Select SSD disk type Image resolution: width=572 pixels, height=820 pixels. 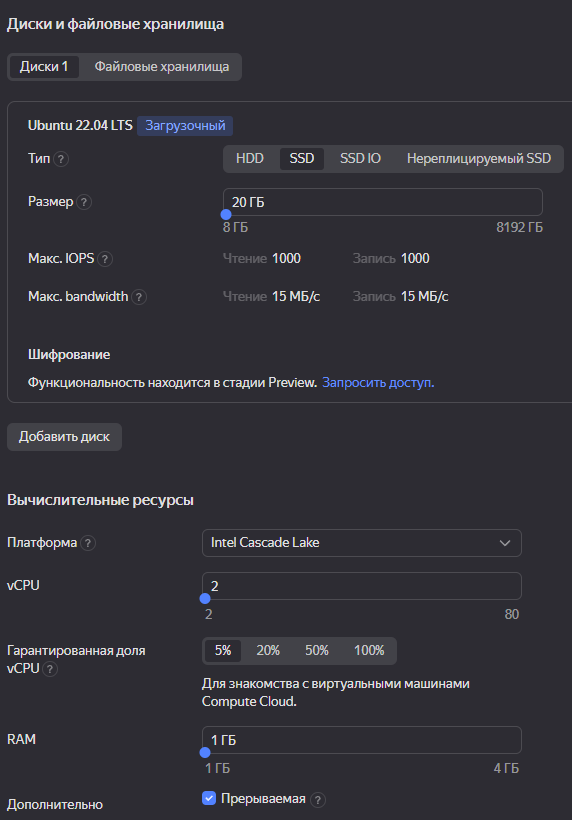tap(302, 158)
